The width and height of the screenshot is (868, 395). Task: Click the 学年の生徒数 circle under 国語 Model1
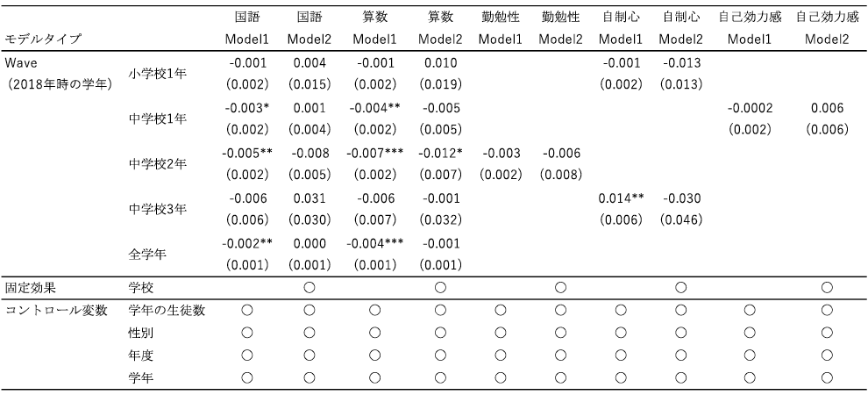click(247, 310)
